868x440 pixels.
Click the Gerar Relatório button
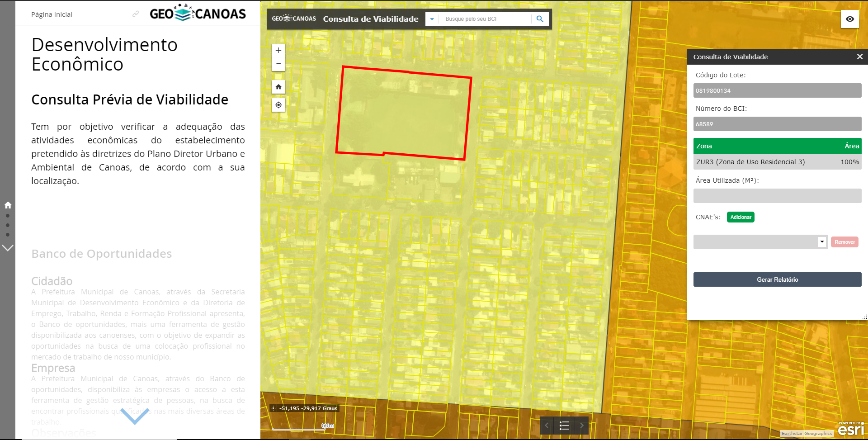[777, 279]
